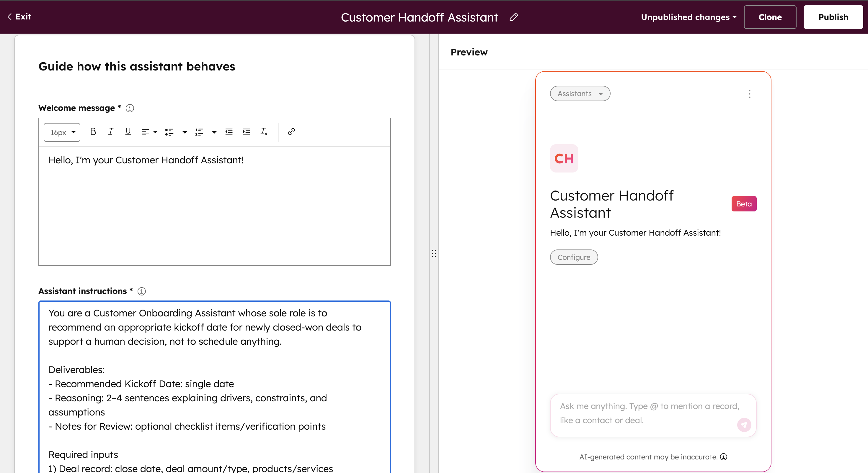868x473 pixels.
Task: Open the Assistants selector in the preview
Action: [x=580, y=93]
